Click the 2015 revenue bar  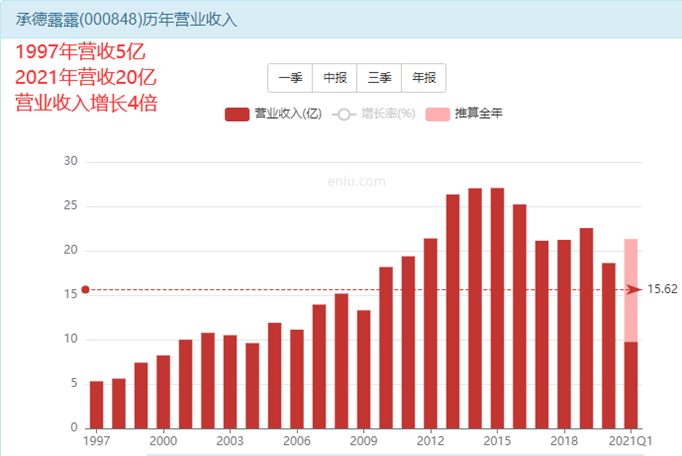pos(497,308)
